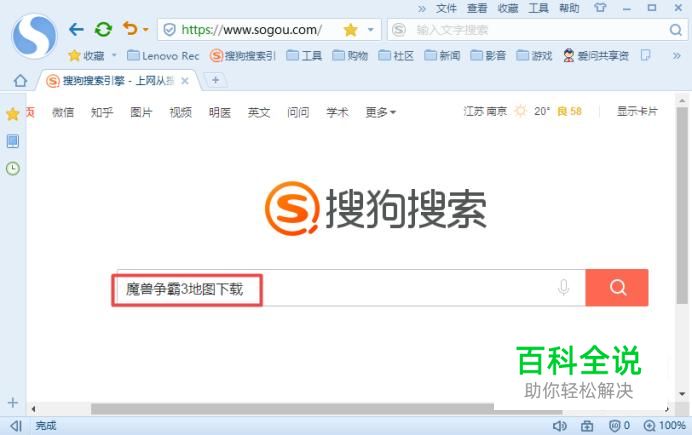Close the 搜狗搜索引擎 tab
692x435 pixels.
(x=185, y=81)
